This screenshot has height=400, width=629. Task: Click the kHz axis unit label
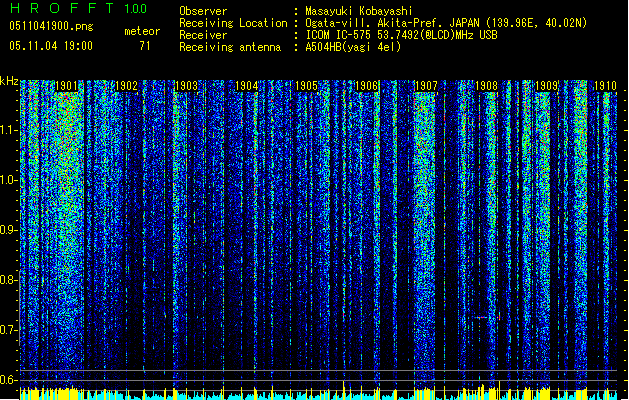[9, 81]
